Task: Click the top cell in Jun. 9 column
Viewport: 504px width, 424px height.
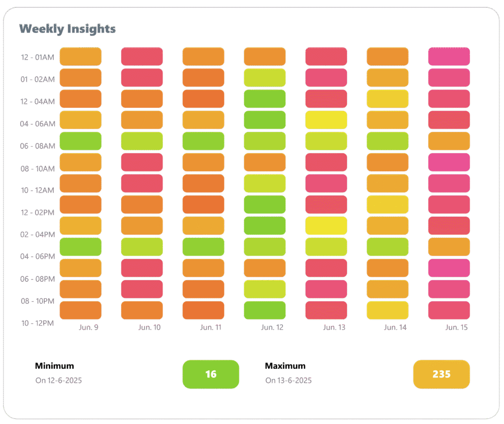Action: pos(80,57)
